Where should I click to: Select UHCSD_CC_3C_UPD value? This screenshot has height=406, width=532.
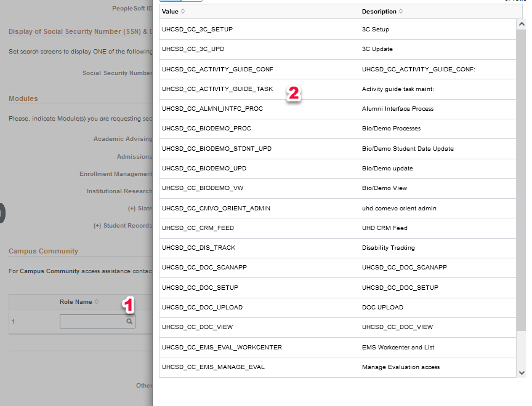point(193,49)
